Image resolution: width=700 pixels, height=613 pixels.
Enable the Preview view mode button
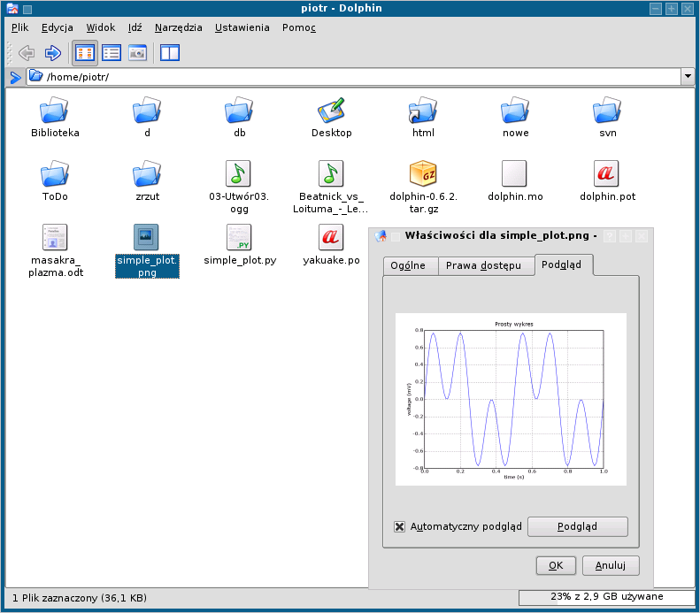[136, 53]
